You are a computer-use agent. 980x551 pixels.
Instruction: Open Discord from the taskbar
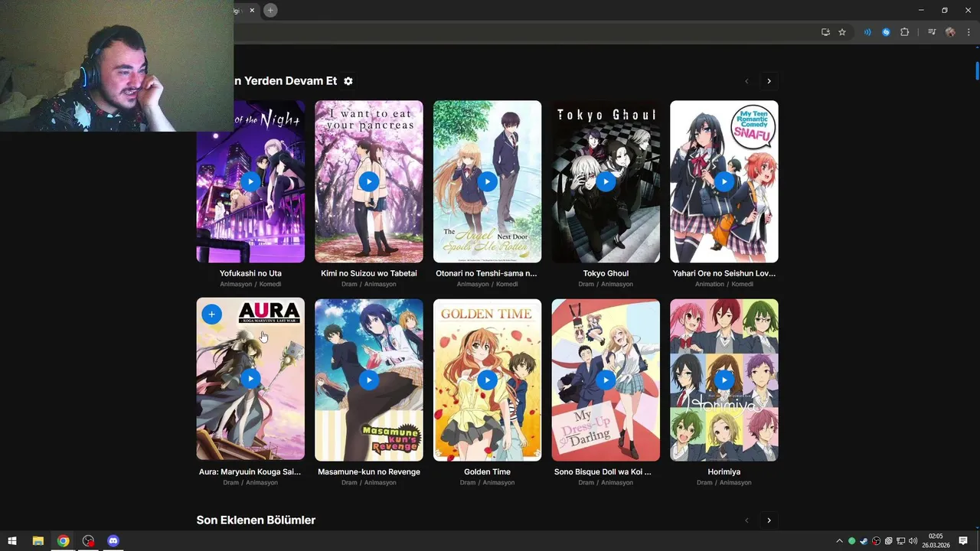pos(113,541)
